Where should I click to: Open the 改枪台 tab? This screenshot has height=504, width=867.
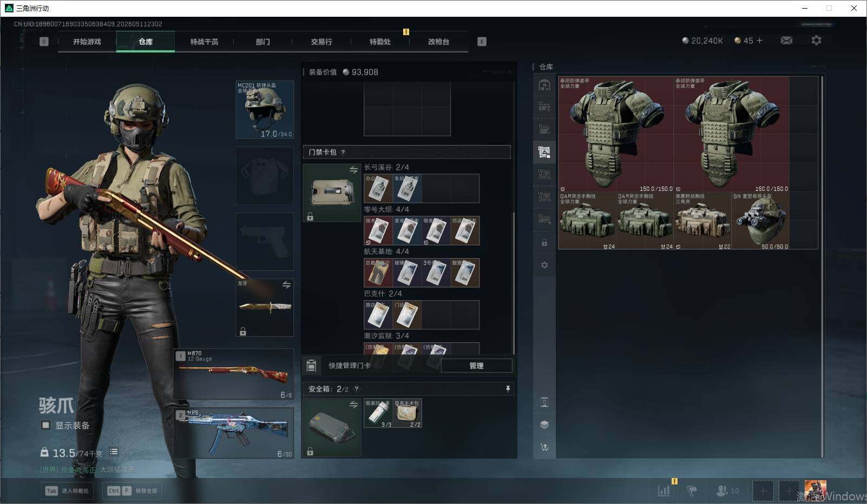click(438, 42)
